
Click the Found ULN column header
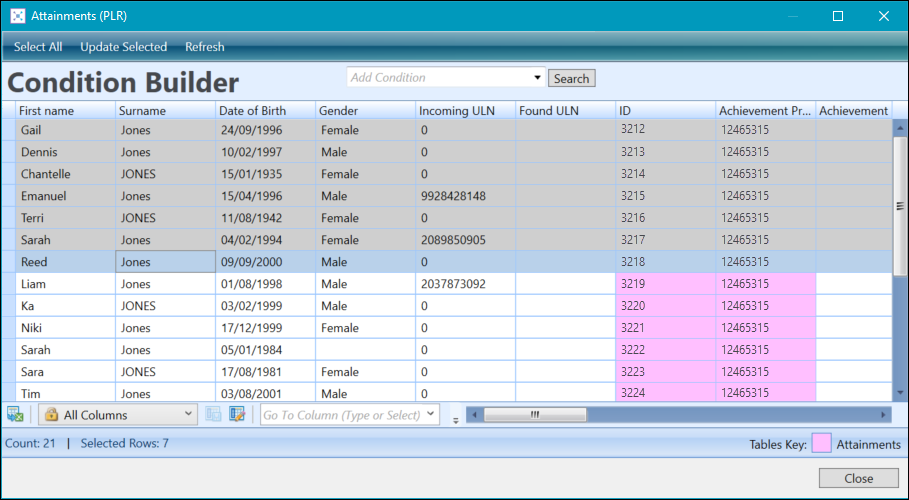click(565, 110)
